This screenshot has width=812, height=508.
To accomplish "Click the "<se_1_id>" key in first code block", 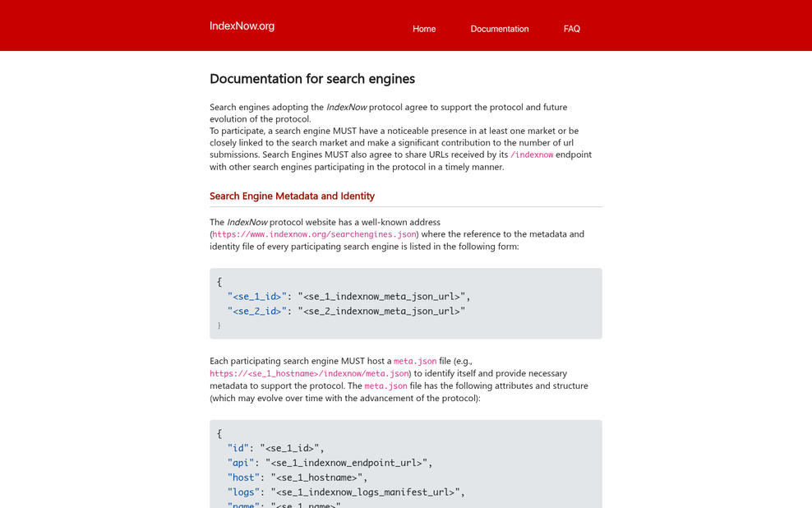I will [x=257, y=297].
